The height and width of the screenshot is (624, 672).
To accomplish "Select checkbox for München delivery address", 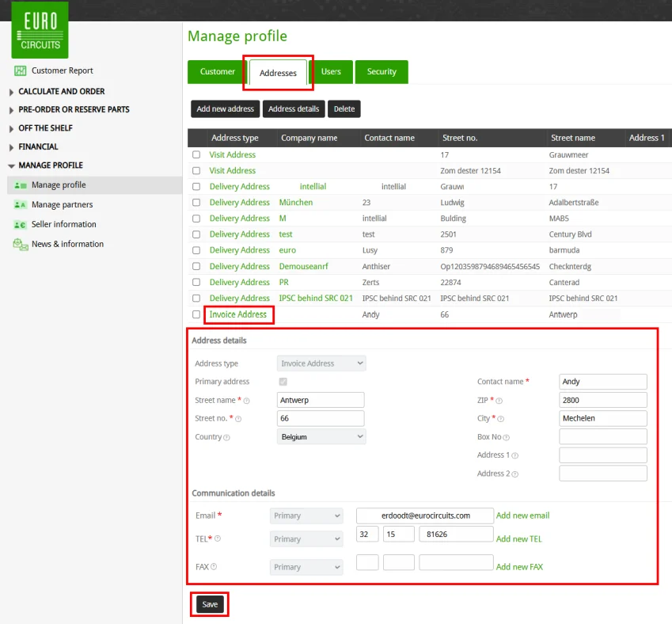I will (x=196, y=203).
